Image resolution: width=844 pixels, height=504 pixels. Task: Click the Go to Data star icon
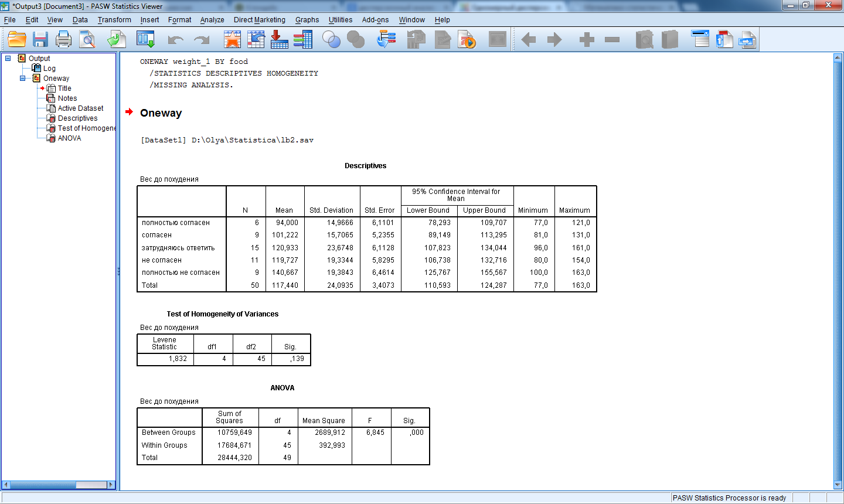click(x=233, y=40)
